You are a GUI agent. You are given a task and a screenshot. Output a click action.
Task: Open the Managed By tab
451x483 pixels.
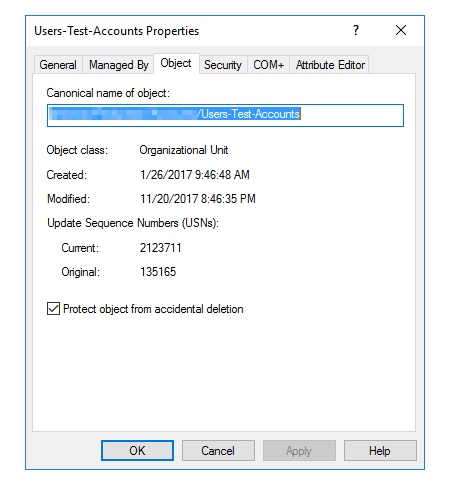point(118,65)
